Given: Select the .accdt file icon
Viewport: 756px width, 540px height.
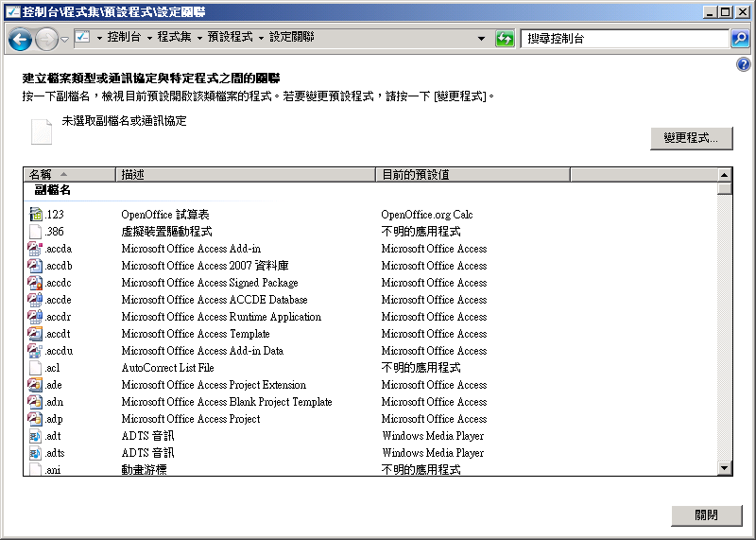Looking at the screenshot, I should tap(35, 334).
